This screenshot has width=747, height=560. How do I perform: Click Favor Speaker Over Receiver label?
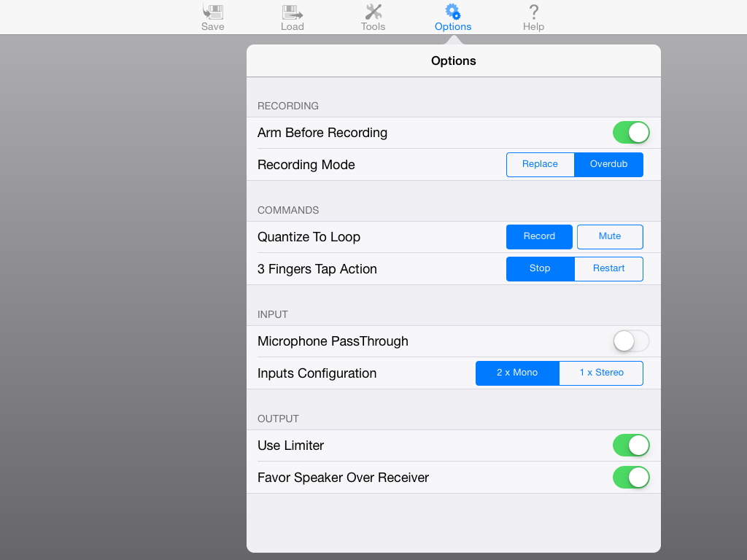coord(343,477)
